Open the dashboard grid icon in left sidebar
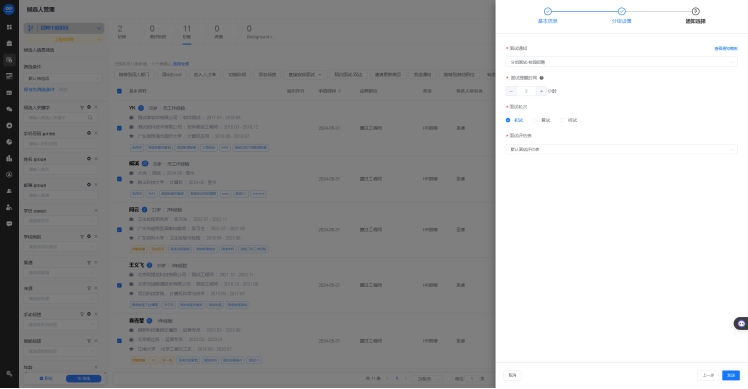Screen dimensions: 748x389 9,27
